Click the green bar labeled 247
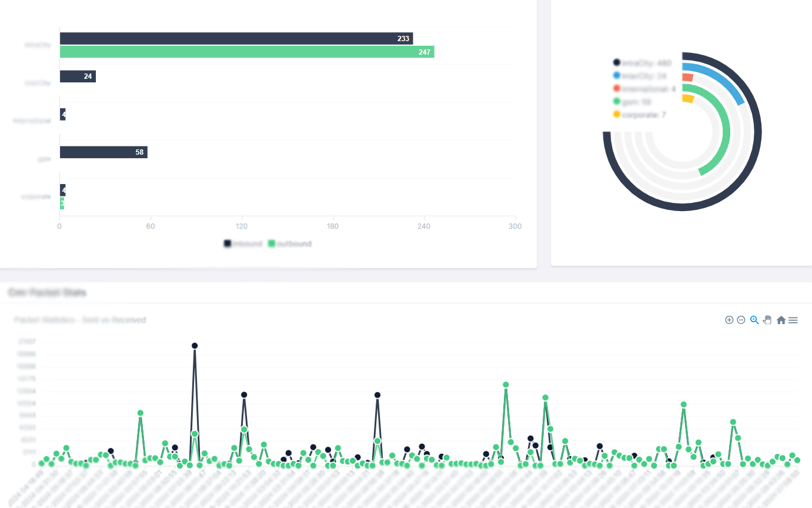Viewport: 812px width, 508px height. [247, 52]
